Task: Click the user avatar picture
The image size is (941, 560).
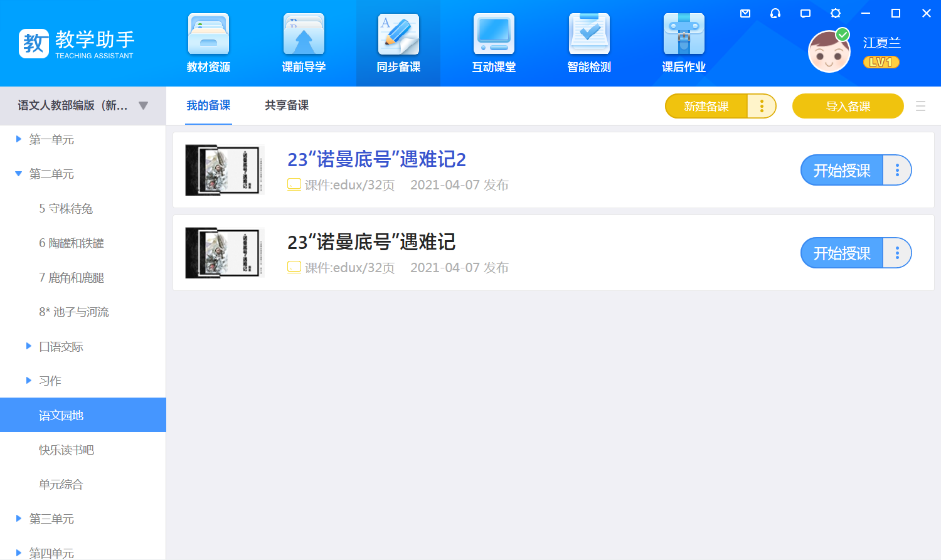Action: [829, 51]
